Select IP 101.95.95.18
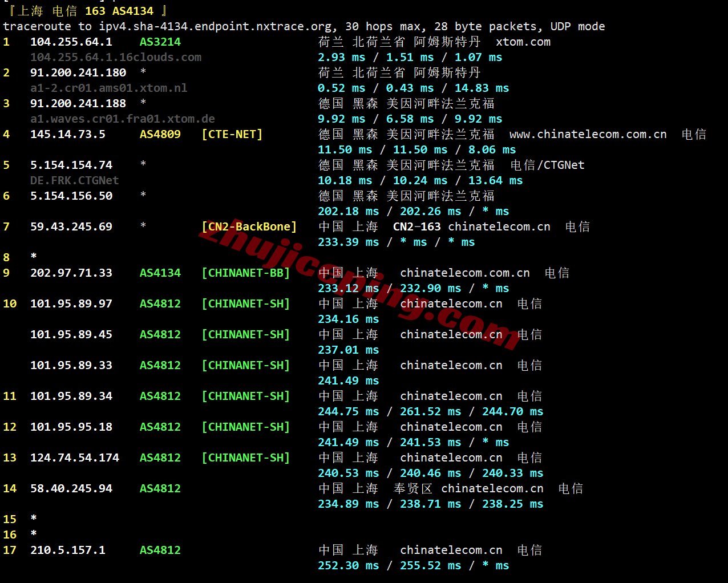728x583 pixels. (71, 427)
